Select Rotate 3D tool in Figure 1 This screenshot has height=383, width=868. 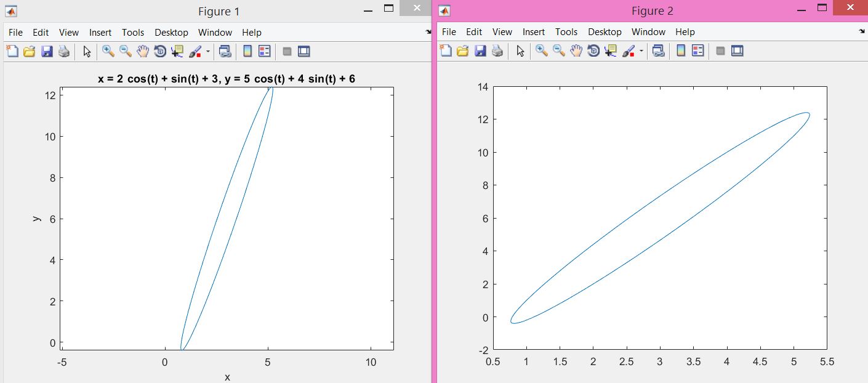160,52
